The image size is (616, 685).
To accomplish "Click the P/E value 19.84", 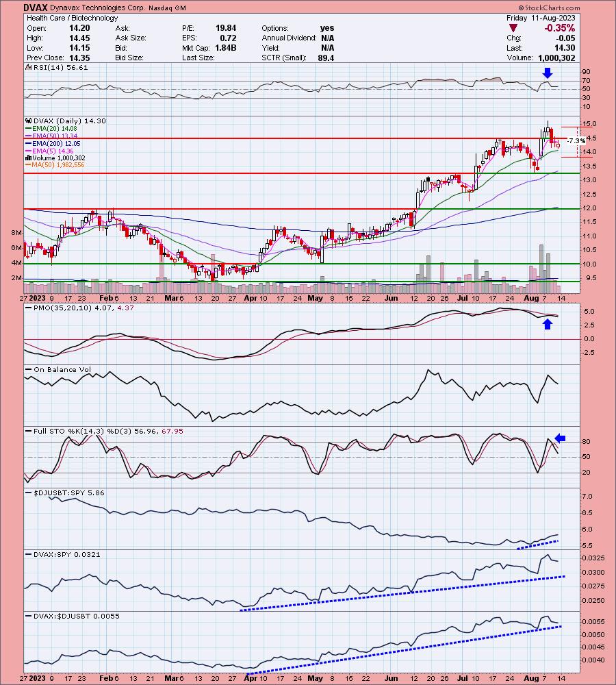I will click(x=226, y=28).
